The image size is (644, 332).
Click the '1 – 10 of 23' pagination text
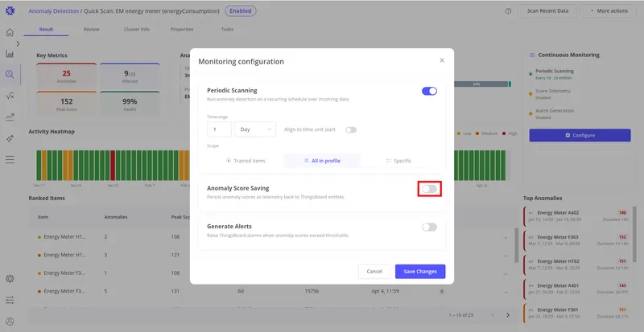[461, 315]
